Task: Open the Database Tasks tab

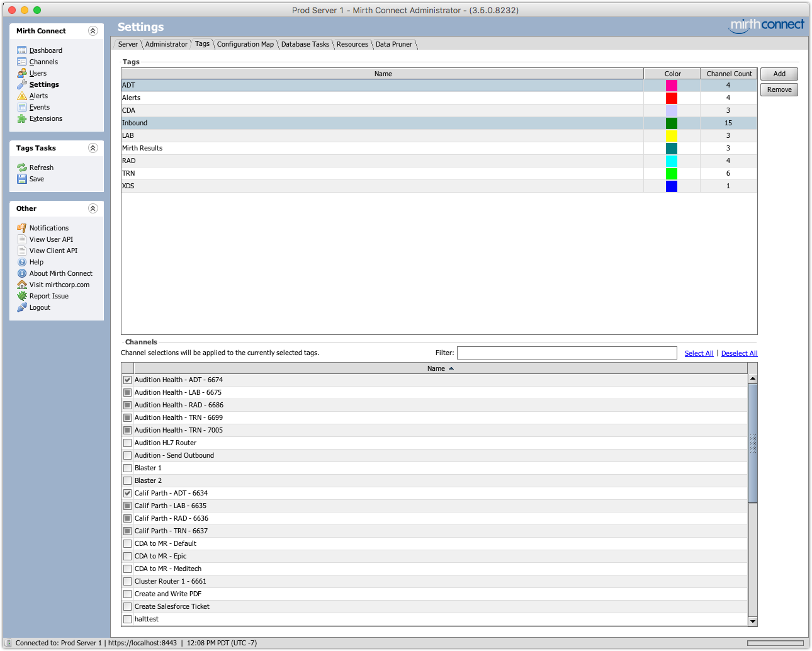Action: pos(305,44)
